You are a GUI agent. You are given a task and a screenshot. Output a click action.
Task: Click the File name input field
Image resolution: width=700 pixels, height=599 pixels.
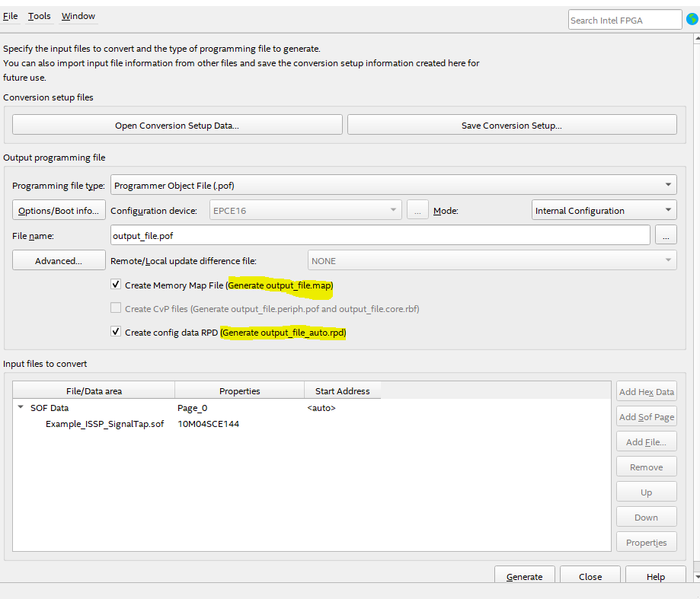tap(380, 235)
